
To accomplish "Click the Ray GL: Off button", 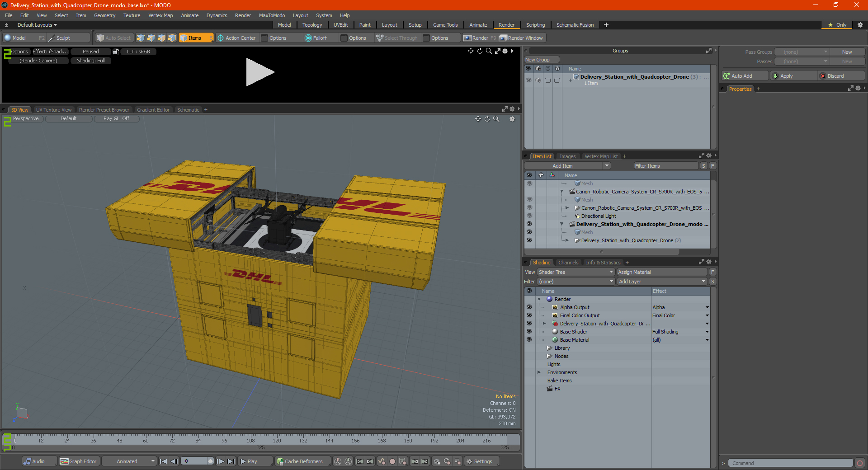I will click(x=116, y=119).
